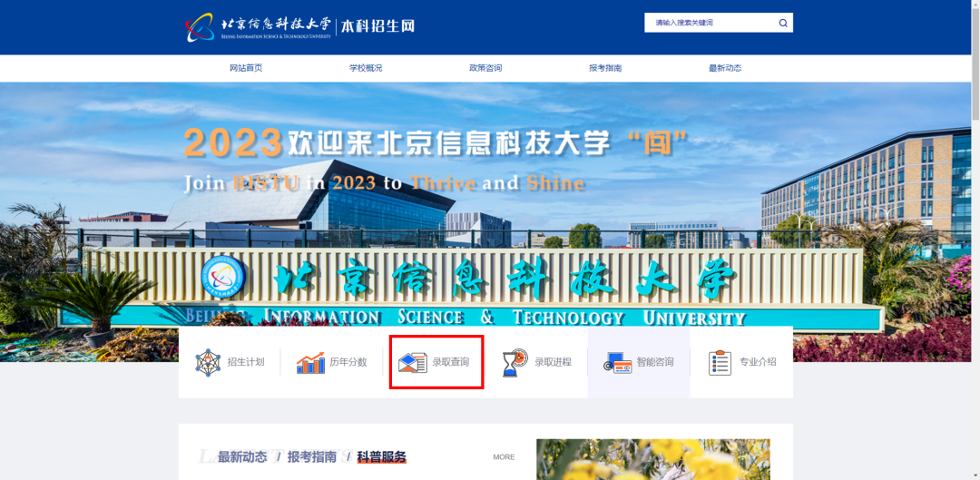Click the 专业介绍 text link
Screen dimensions: 980x480
tap(758, 362)
